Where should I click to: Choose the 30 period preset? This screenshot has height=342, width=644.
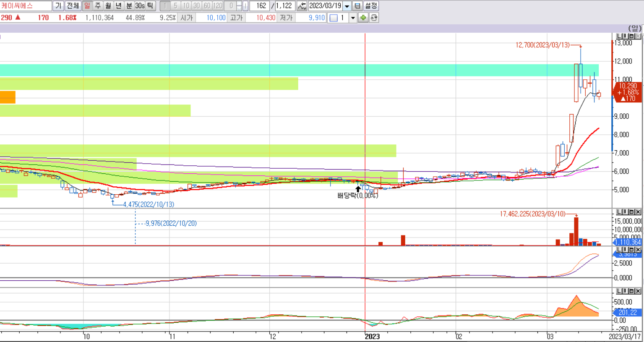point(196,6)
